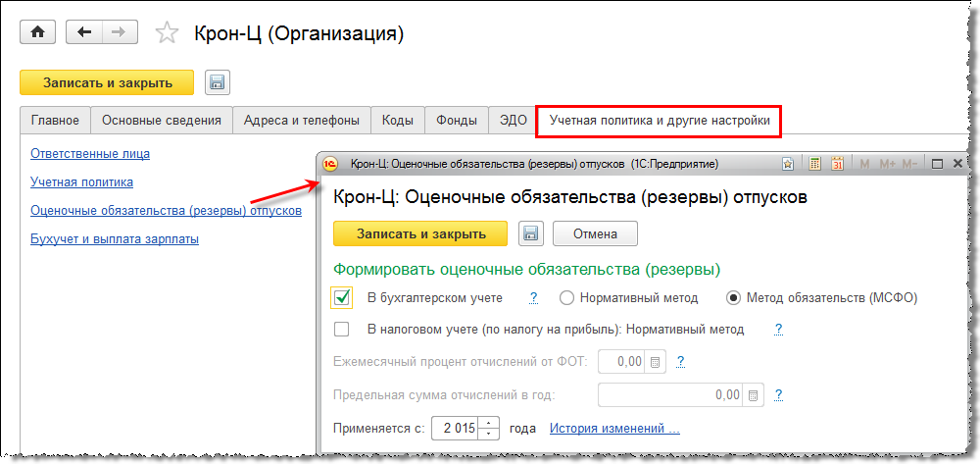The image size is (980, 464).
Task: Save reserves settings with dialog floppy icon
Action: click(531, 233)
